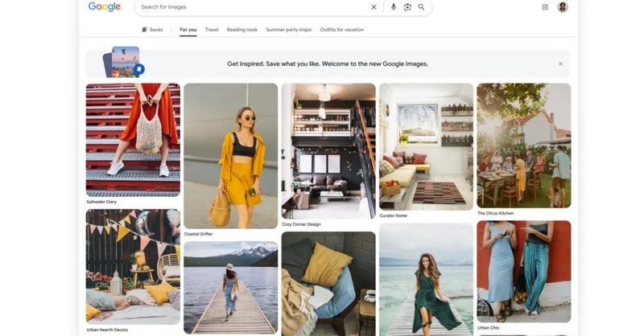Select the For you tab
This screenshot has width=644, height=336.
[188, 30]
